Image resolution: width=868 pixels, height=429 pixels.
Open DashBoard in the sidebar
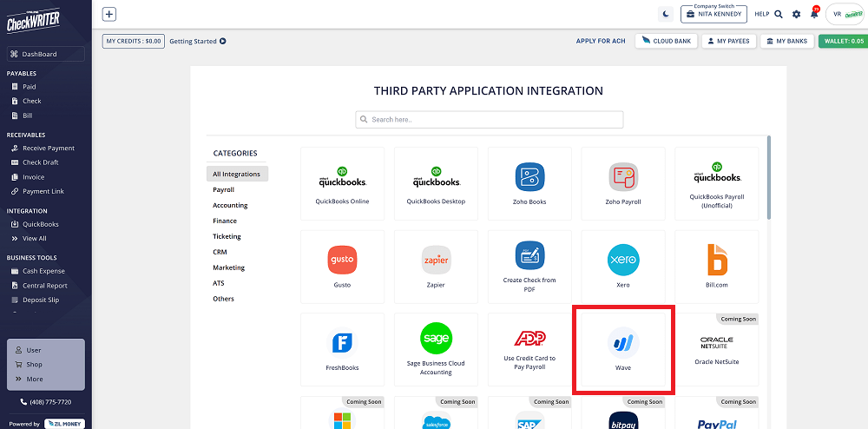pos(46,54)
